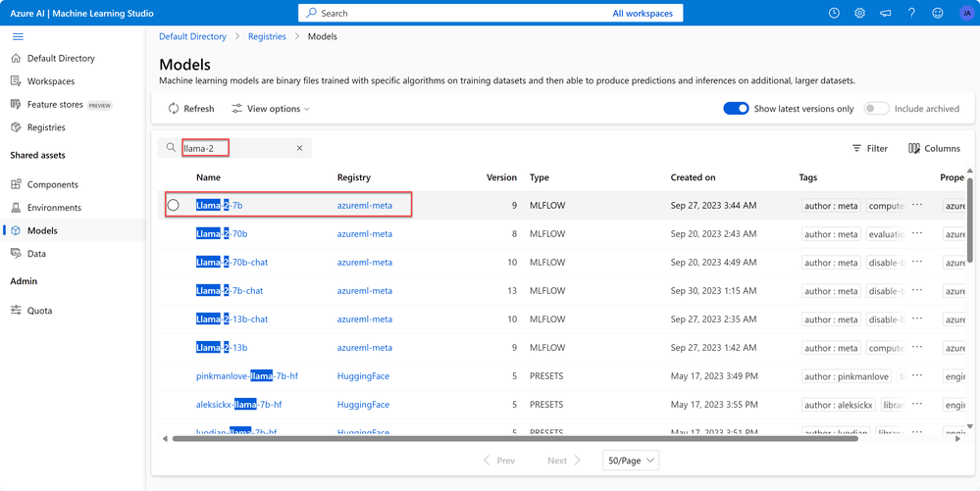Open the Columns chooser

click(x=934, y=149)
